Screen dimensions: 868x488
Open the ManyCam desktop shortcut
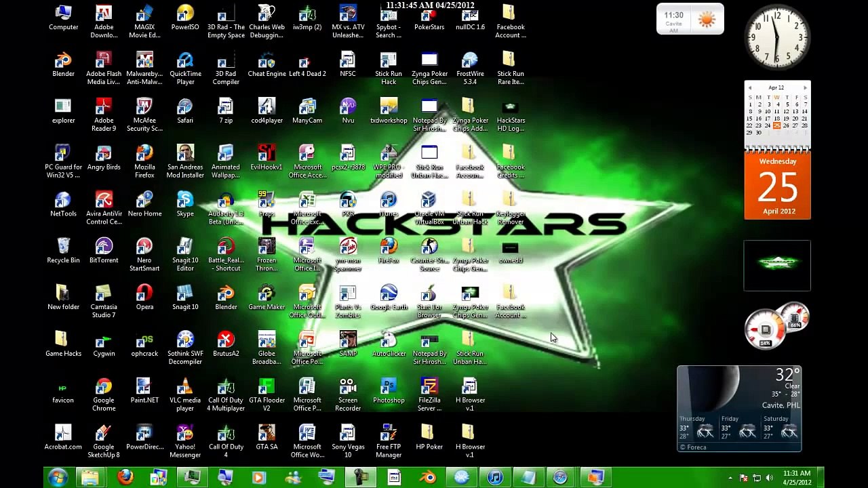[307, 112]
